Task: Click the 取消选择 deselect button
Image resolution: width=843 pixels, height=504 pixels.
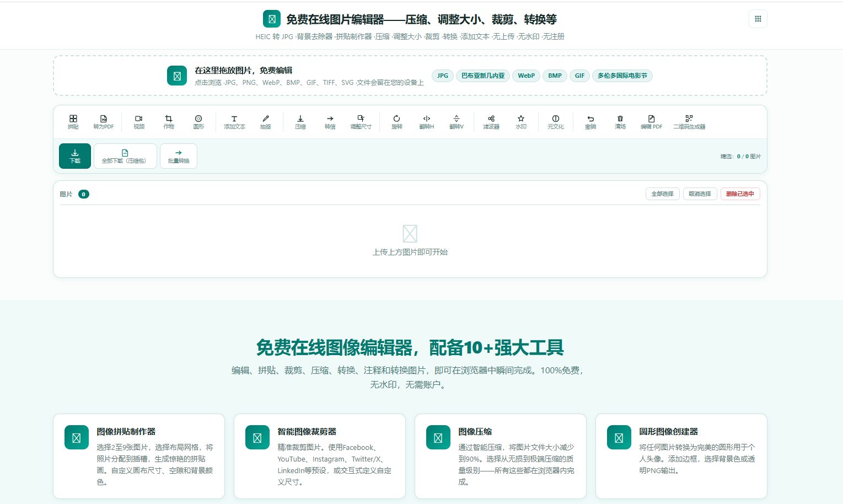Action: coord(700,194)
